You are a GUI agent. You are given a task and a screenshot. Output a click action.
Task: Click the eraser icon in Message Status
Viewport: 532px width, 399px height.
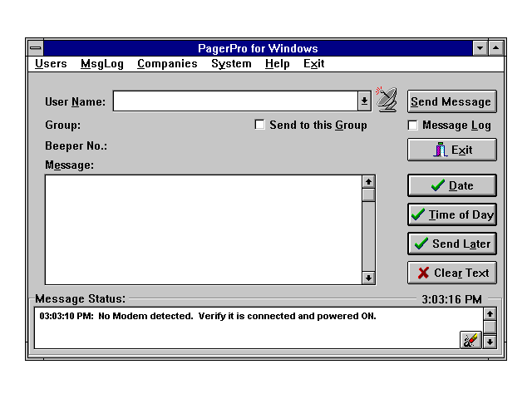470,340
